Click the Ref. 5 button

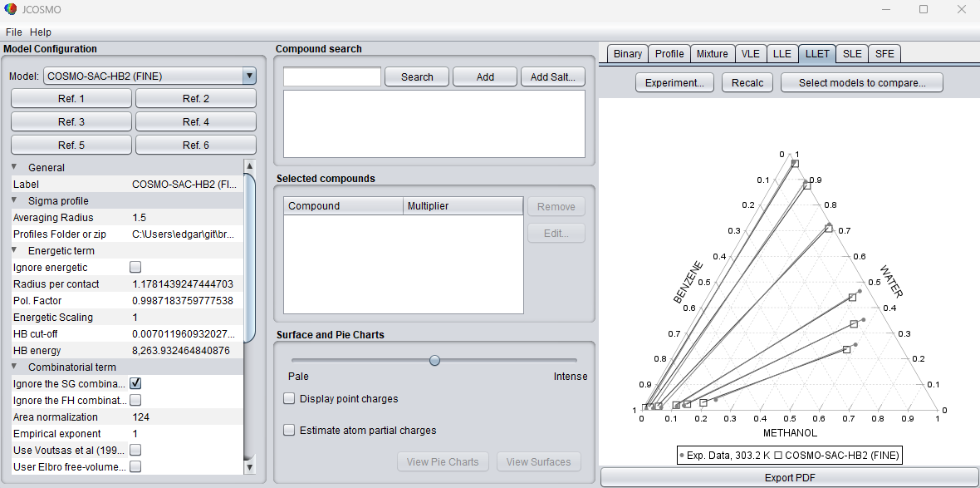[x=71, y=145]
